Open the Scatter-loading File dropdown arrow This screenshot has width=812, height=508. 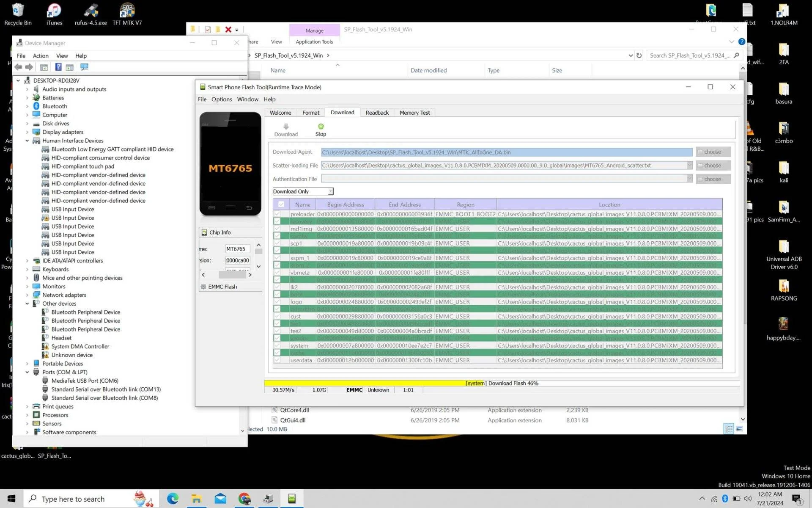point(689,166)
